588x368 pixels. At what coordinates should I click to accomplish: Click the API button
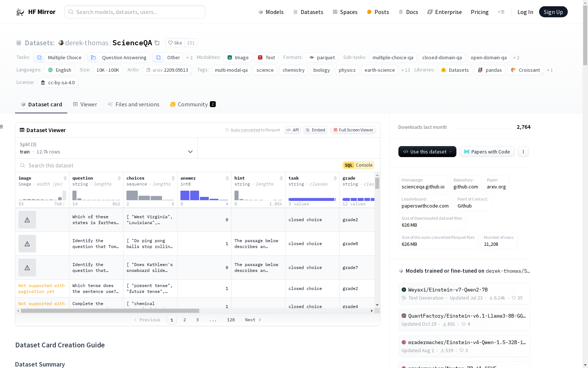pos(293,130)
